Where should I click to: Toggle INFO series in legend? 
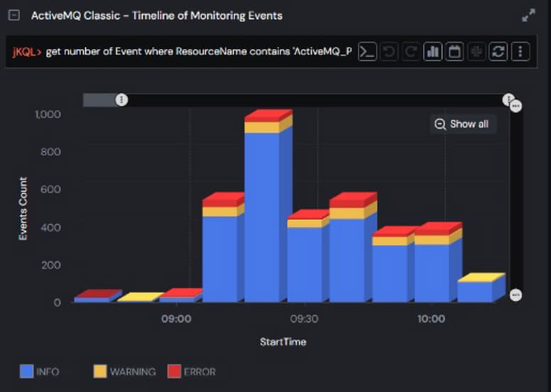(40, 371)
